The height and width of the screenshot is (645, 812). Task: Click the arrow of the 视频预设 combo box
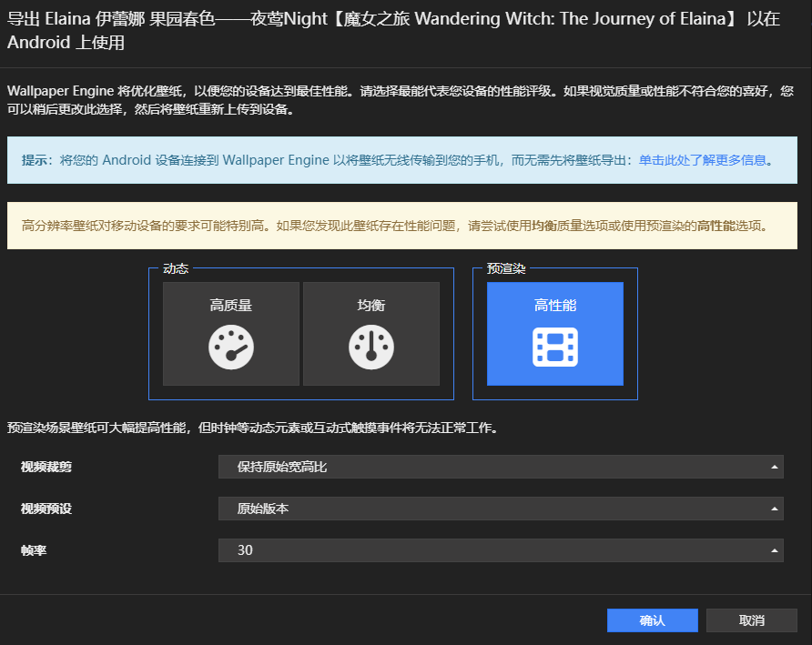774,509
